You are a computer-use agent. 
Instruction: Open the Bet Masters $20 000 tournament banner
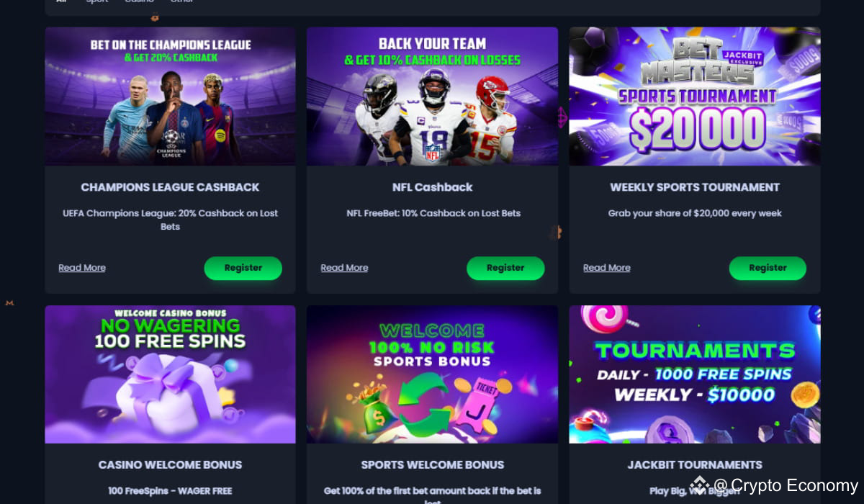tap(695, 96)
